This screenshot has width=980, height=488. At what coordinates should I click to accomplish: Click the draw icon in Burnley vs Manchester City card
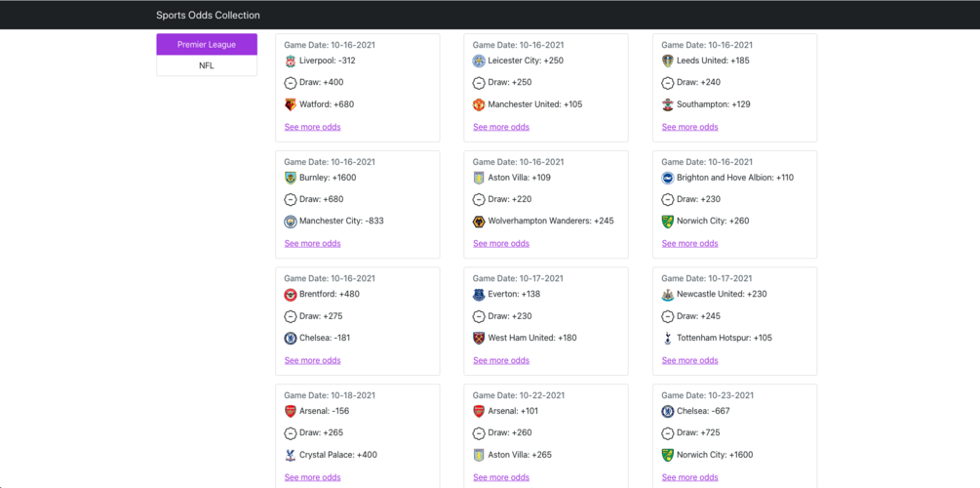click(x=290, y=199)
